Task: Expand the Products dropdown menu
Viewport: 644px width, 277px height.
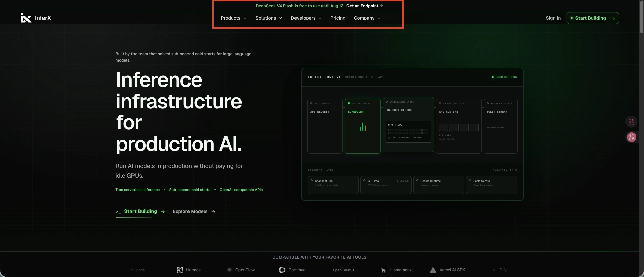Action: (234, 18)
